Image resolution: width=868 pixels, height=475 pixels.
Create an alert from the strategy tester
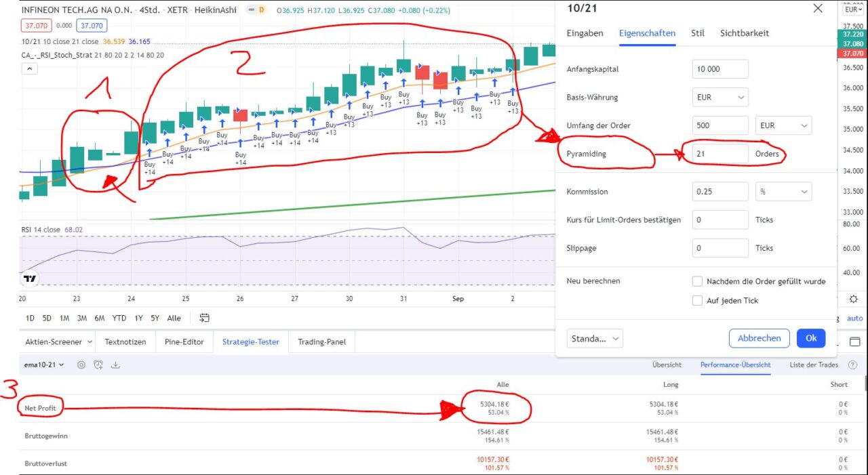98,365
